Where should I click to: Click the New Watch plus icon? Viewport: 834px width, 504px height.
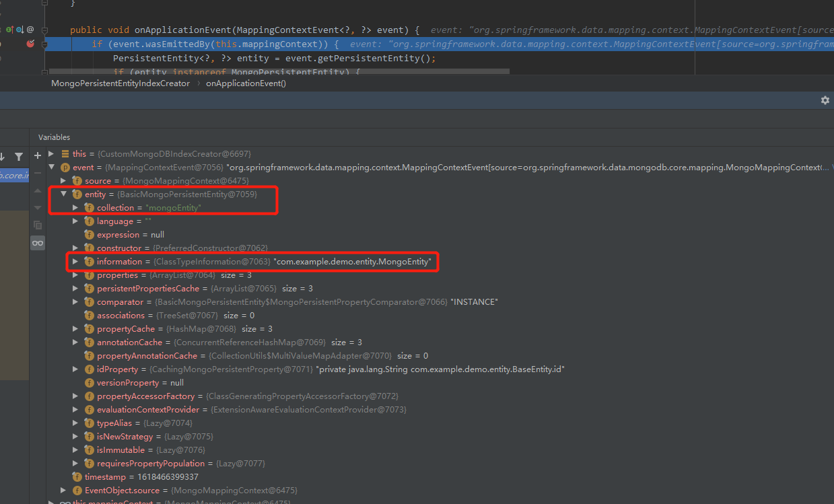tap(38, 156)
